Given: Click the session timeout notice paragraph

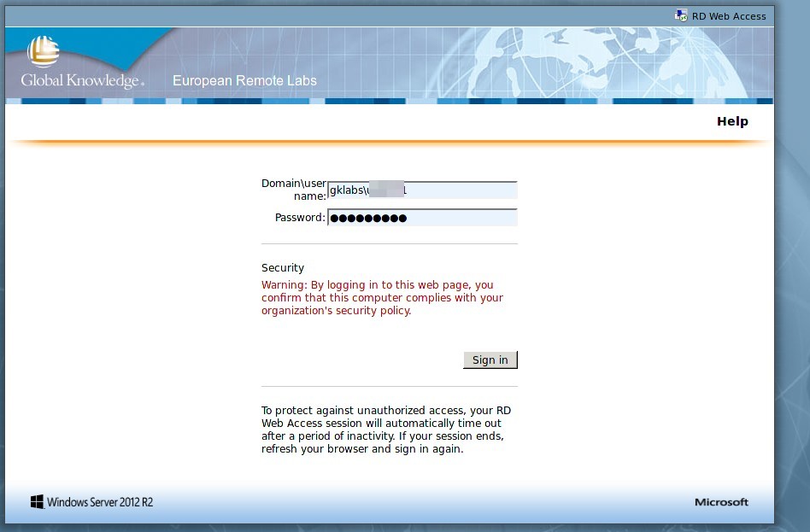Looking at the screenshot, I should (x=386, y=430).
